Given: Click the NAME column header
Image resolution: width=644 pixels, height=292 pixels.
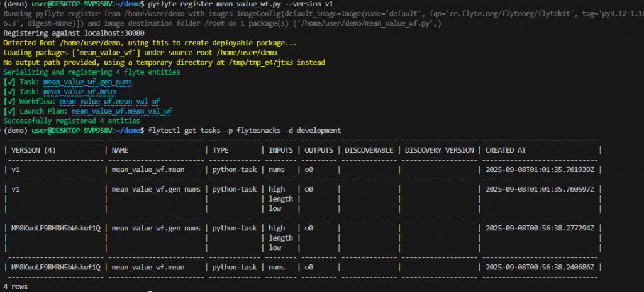Looking at the screenshot, I should pos(122,150).
